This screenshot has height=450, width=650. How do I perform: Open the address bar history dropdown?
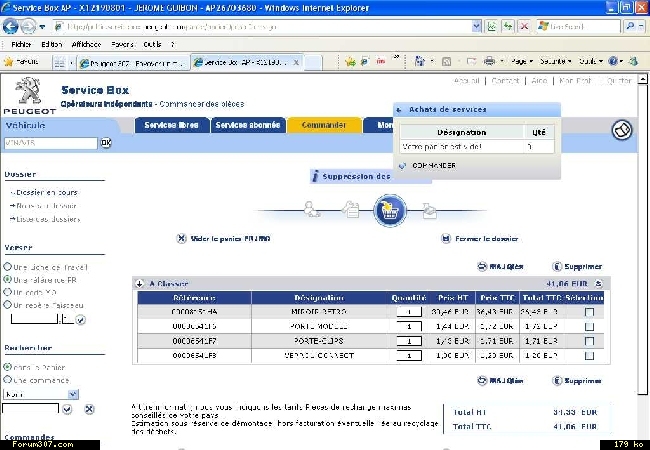477,27
